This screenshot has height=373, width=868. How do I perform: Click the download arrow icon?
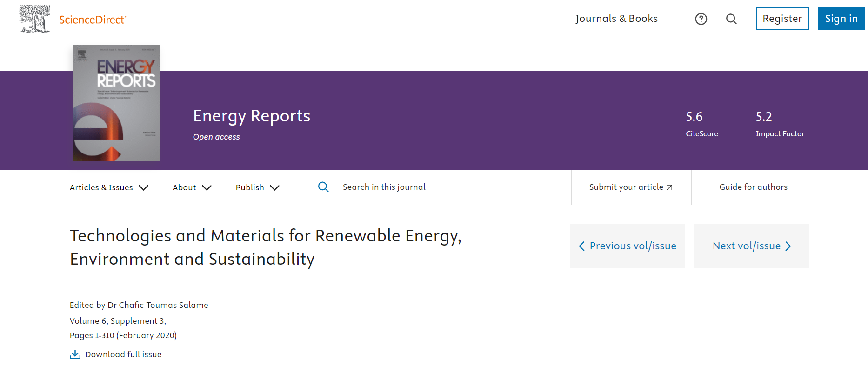[x=75, y=354]
